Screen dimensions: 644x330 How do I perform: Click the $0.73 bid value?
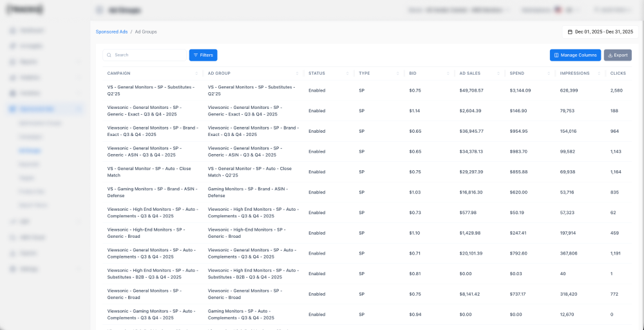(415, 213)
